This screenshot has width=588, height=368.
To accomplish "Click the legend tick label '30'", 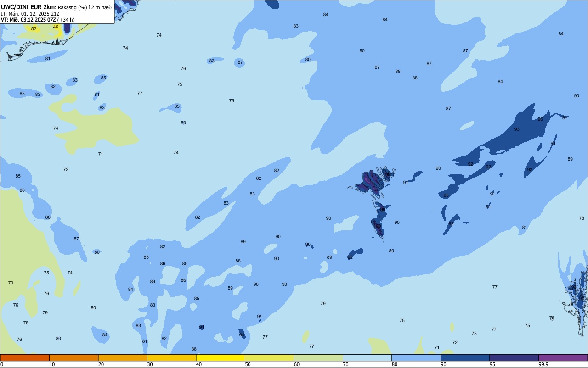I will pyautogui.click(x=150, y=364).
